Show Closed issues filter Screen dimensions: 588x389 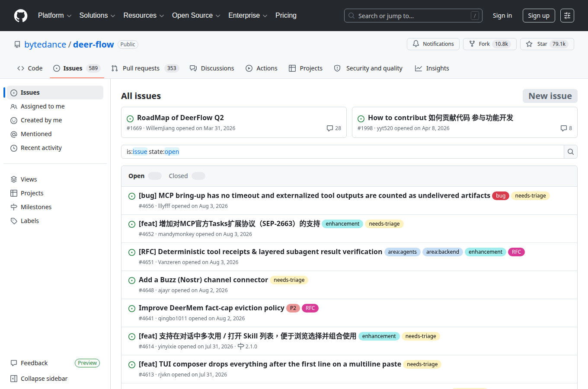coord(187,176)
